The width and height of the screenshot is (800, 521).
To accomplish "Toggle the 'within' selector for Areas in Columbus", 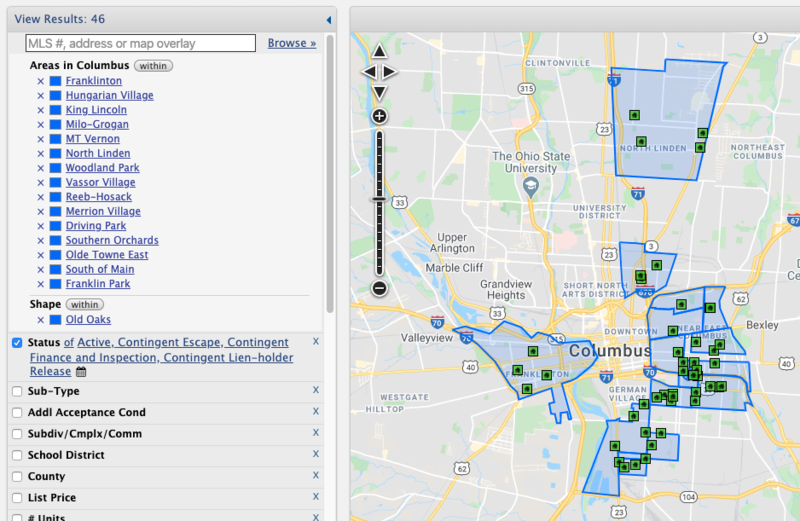I will pyautogui.click(x=153, y=66).
